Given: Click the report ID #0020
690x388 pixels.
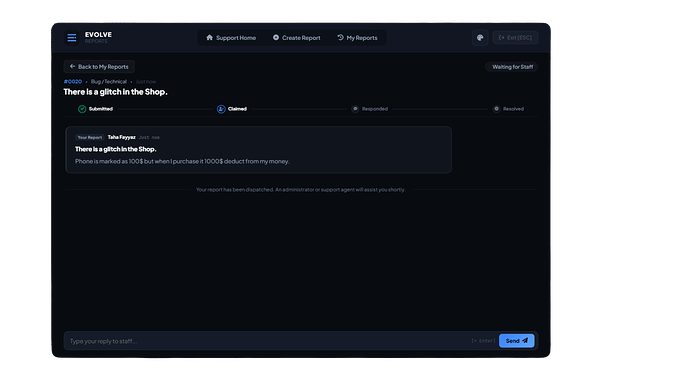Looking at the screenshot, I should pos(73,81).
